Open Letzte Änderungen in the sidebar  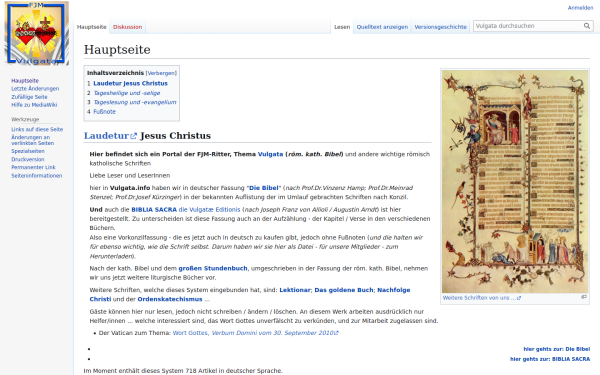coord(35,88)
